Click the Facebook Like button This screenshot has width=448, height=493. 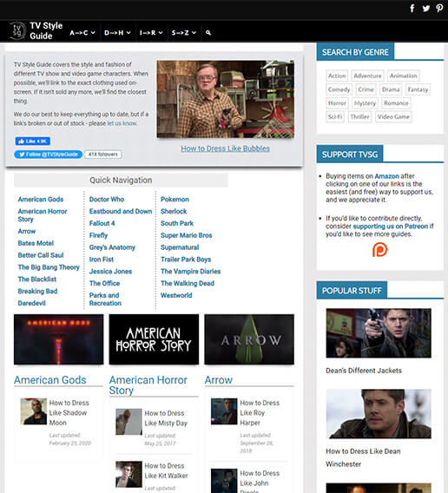[33, 141]
